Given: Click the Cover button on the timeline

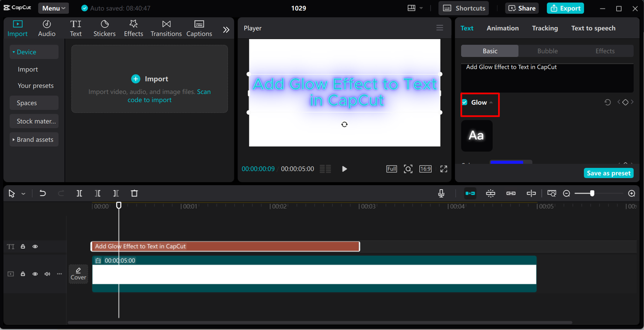Looking at the screenshot, I should (78, 274).
